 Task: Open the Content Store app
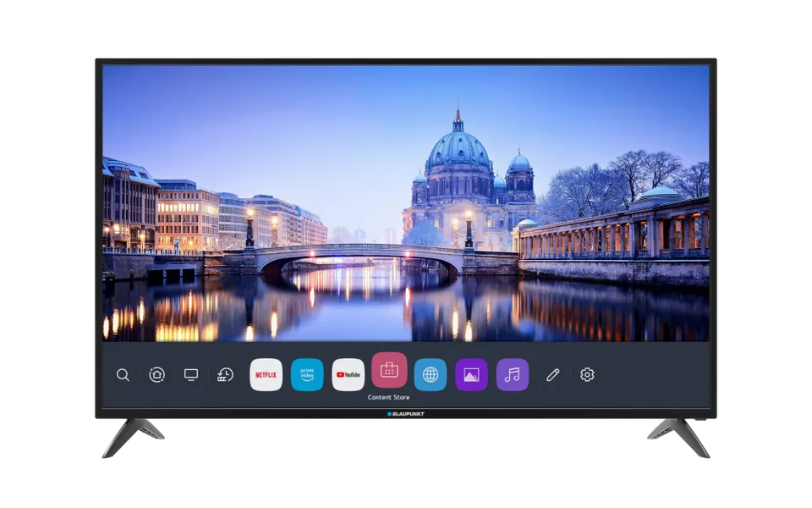[x=389, y=370]
